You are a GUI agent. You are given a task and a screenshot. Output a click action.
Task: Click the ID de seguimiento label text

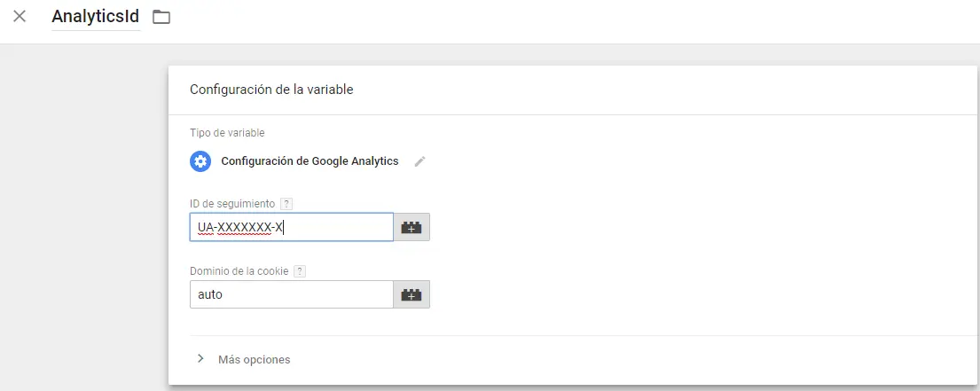click(x=232, y=204)
